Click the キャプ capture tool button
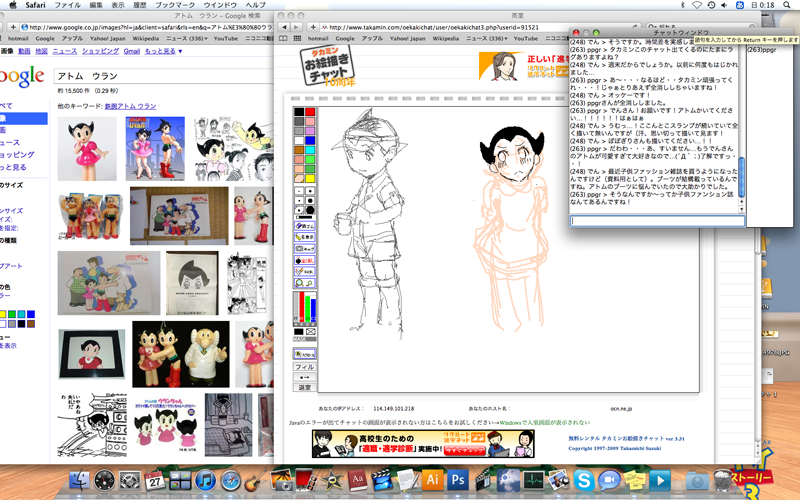The image size is (800, 500). pyautogui.click(x=305, y=249)
